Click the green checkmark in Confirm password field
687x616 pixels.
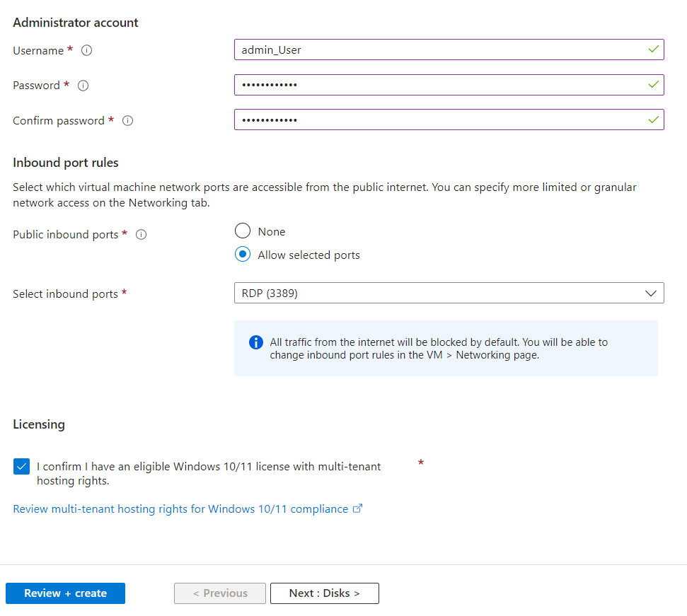tap(653, 120)
